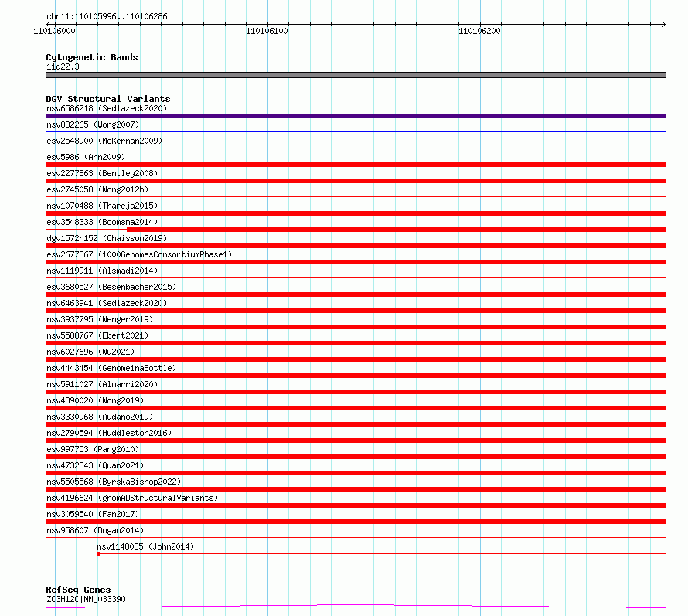The height and width of the screenshot is (616, 688).
Task: Click the magenta ZC3H12C gene track line
Action: click(x=356, y=607)
